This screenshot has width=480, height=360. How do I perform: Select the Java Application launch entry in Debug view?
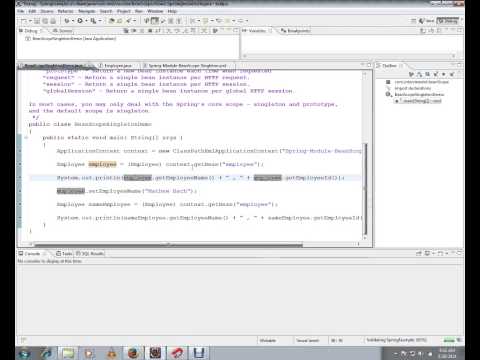(71, 39)
